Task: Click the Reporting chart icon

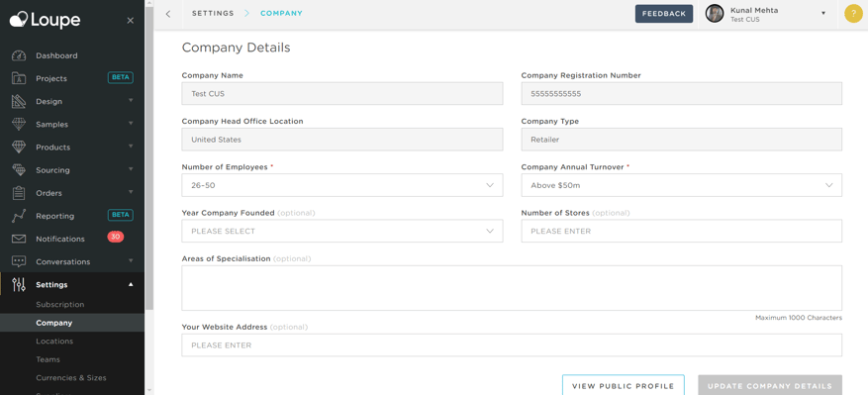Action: 19,216
